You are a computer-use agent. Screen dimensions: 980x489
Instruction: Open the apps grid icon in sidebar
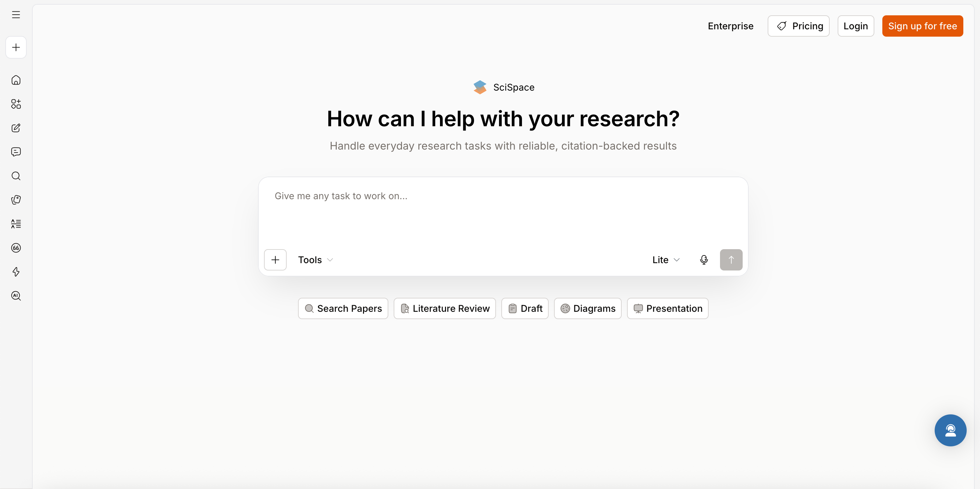click(16, 104)
